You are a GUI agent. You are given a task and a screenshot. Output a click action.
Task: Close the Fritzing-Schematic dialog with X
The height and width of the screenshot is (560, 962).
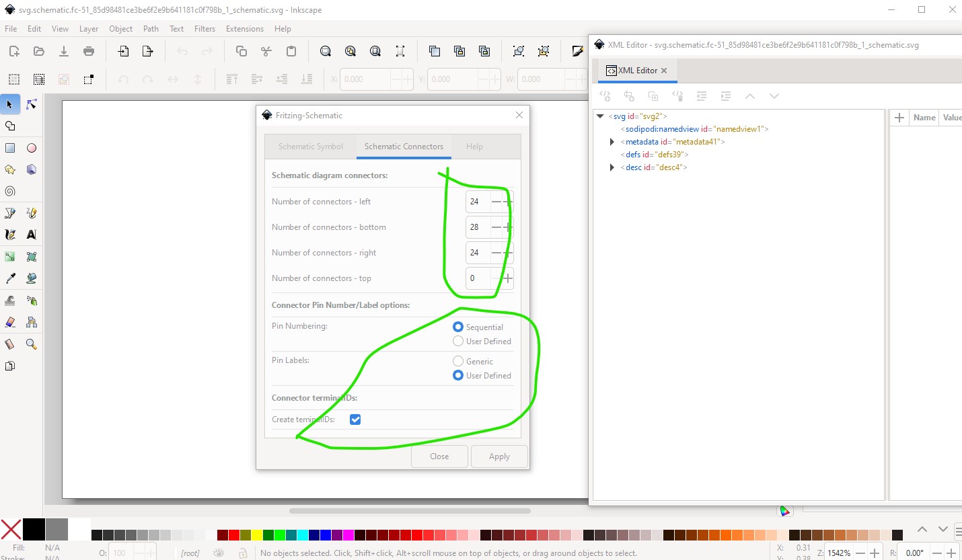click(519, 115)
